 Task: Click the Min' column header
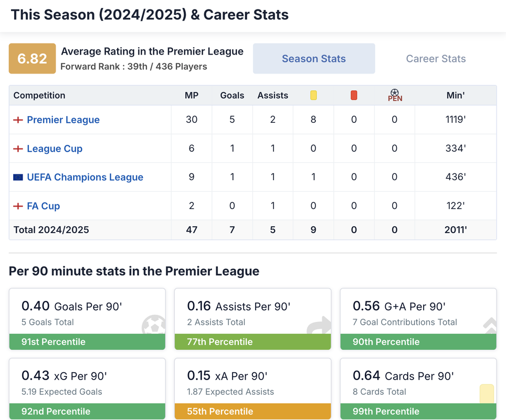[x=456, y=96]
